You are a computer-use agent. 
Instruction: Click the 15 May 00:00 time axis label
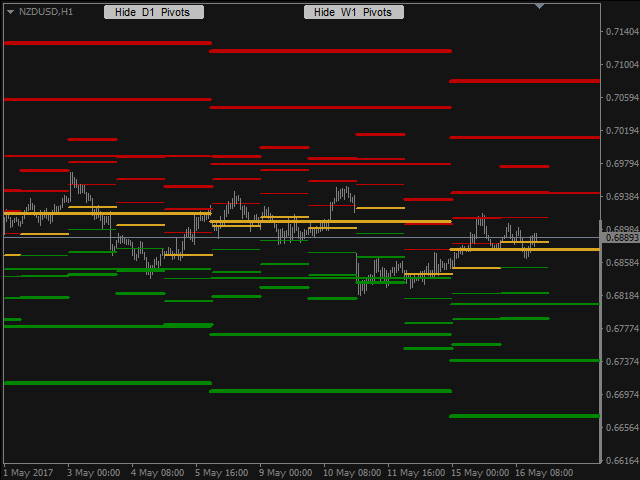tap(480, 473)
